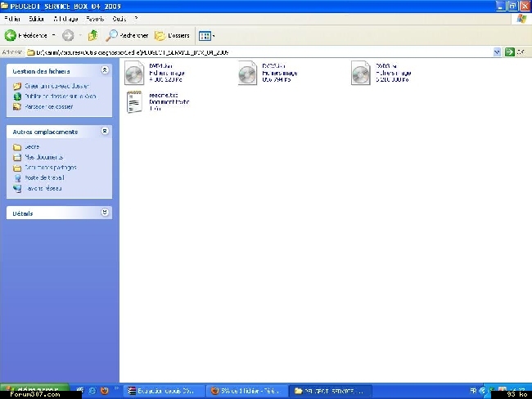
Task: Click the Documents partagés folder icon
Action: click(x=17, y=168)
